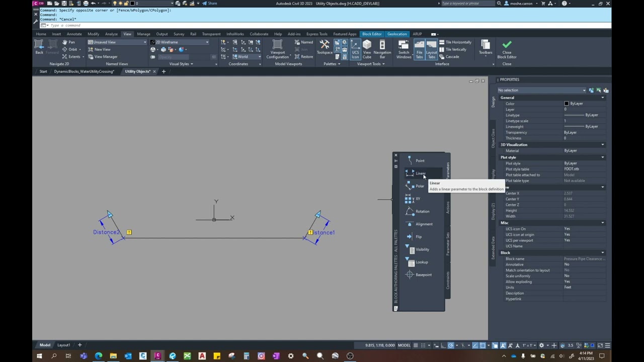Select the Polar parameter tool
The height and width of the screenshot is (362, 644).
point(416,186)
